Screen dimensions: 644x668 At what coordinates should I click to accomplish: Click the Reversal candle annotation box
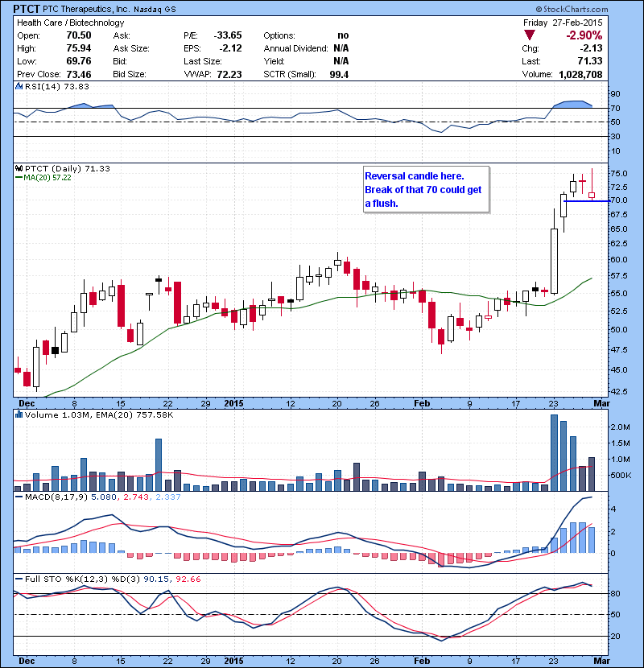pyautogui.click(x=426, y=189)
